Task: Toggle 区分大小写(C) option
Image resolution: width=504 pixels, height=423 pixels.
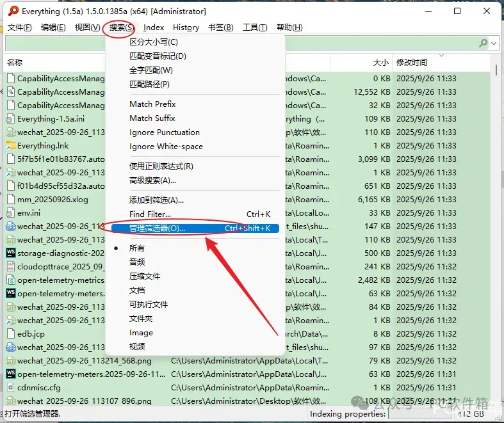Action: [195, 42]
